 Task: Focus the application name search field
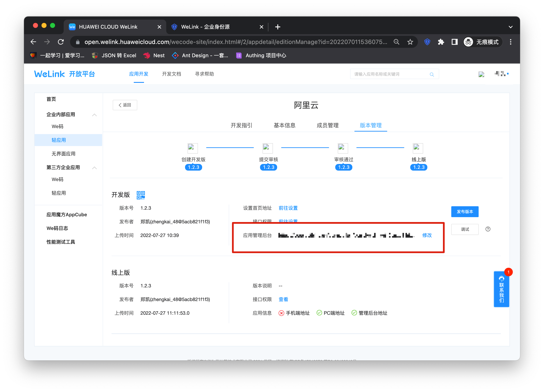(389, 74)
